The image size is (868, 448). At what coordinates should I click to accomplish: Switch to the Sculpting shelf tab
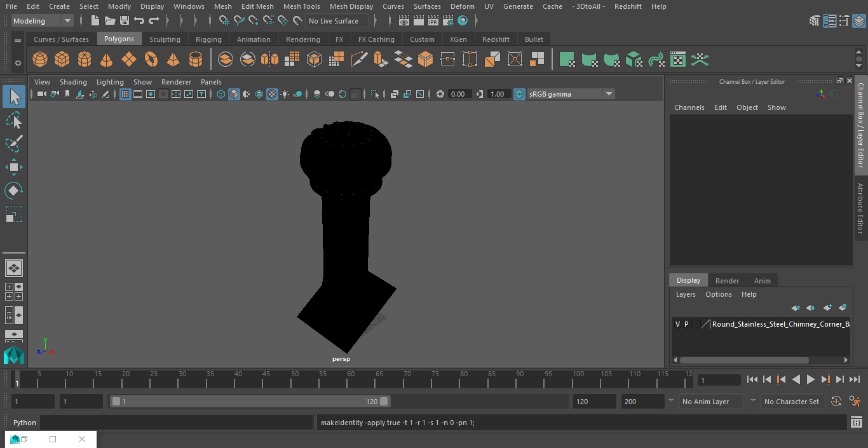(165, 39)
